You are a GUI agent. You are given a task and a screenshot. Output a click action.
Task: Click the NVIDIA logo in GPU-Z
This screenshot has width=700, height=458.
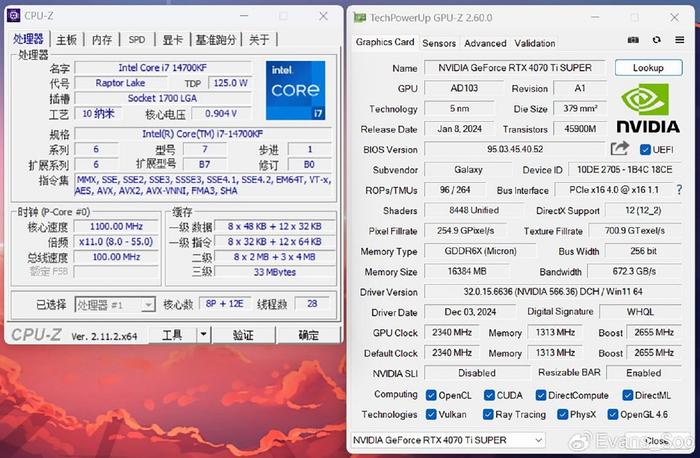[x=648, y=108]
